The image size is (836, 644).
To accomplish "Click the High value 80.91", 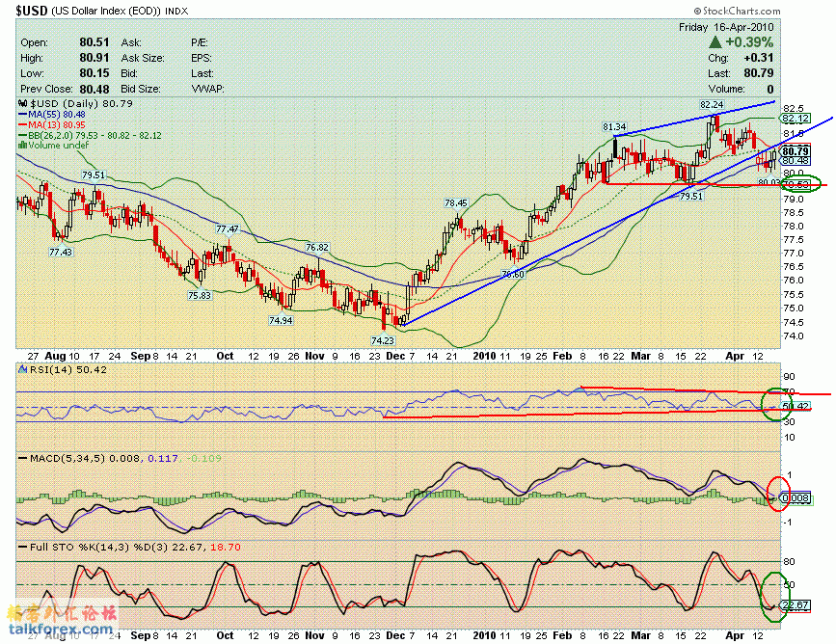I will [94, 58].
